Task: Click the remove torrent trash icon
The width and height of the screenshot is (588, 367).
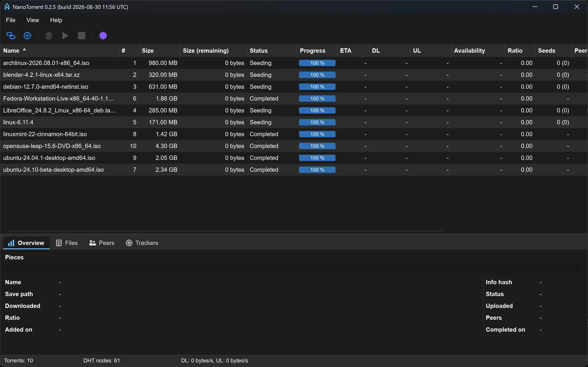Action: [x=49, y=36]
